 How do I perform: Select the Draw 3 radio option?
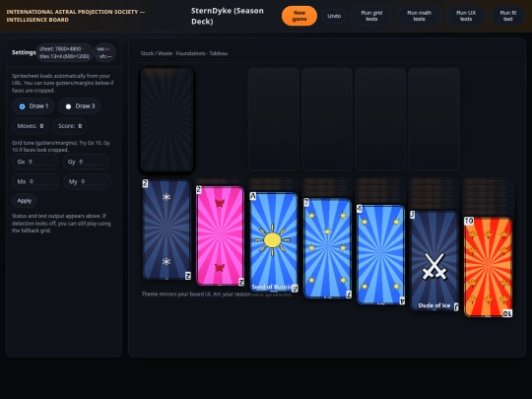tap(80, 106)
